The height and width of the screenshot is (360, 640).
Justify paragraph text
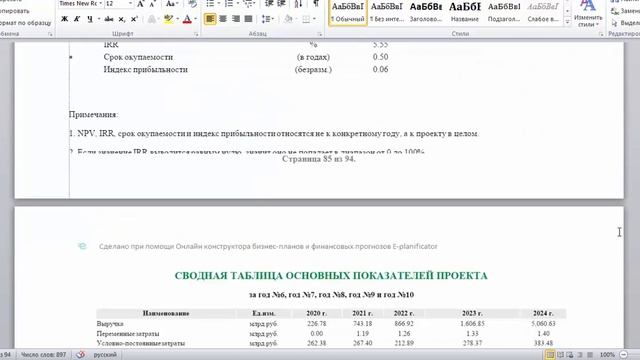coord(248,19)
